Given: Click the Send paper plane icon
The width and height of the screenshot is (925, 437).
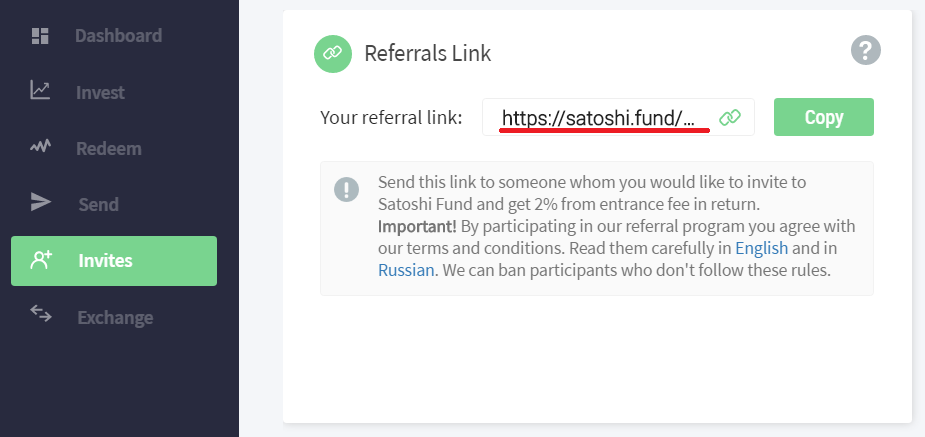Looking at the screenshot, I should (x=40, y=203).
